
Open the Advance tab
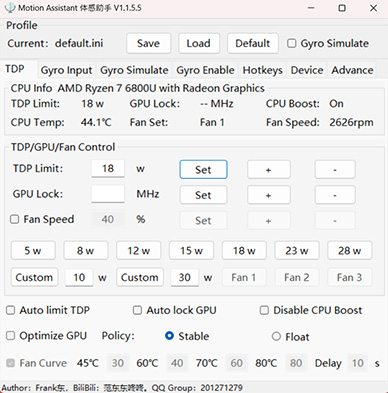pyautogui.click(x=352, y=70)
